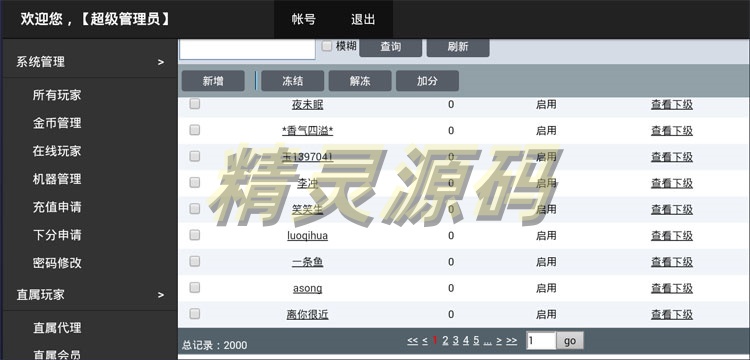Go to next page with >

tap(499, 340)
